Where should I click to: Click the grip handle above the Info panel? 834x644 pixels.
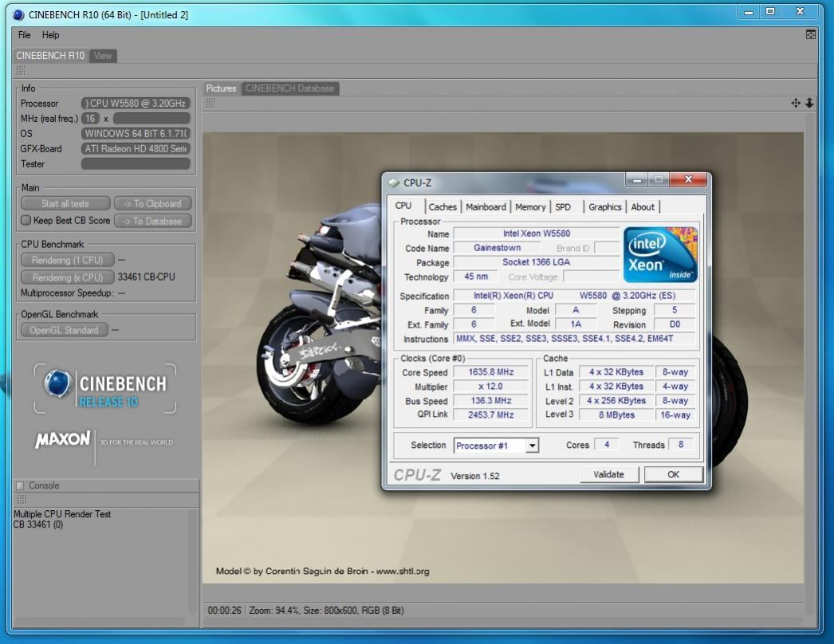pos(21,71)
